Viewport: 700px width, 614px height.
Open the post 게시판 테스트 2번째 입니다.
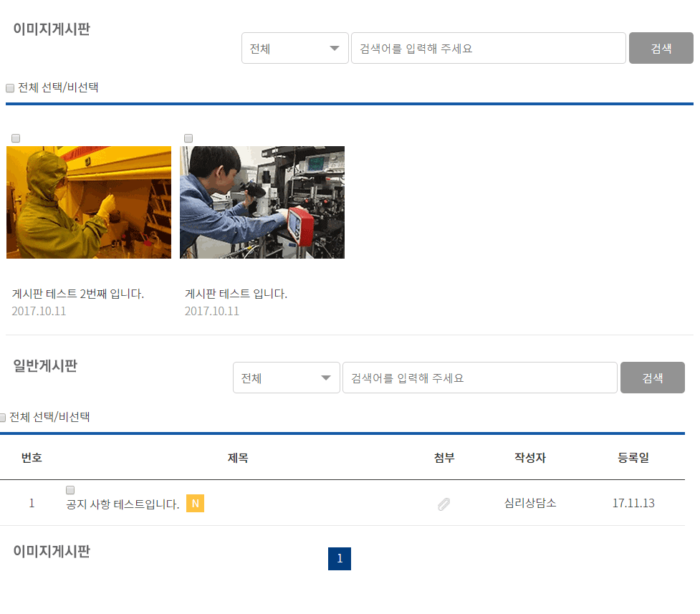pyautogui.click(x=78, y=294)
